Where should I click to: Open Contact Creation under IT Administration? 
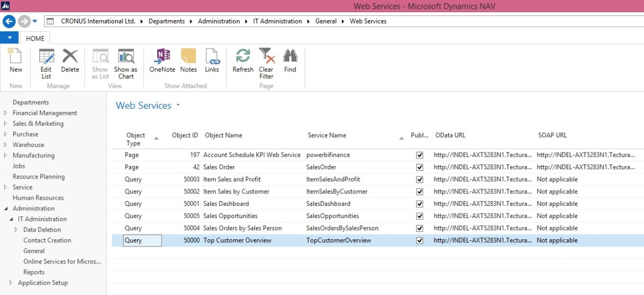(x=47, y=240)
